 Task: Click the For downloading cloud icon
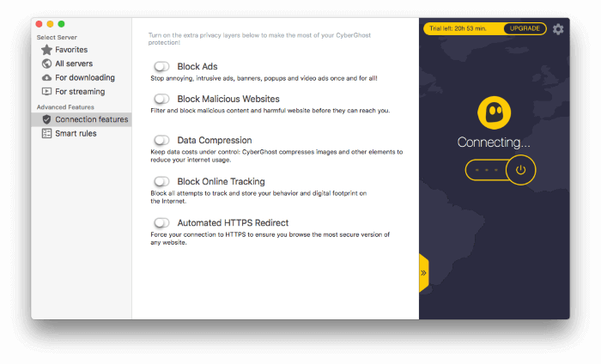pos(46,78)
